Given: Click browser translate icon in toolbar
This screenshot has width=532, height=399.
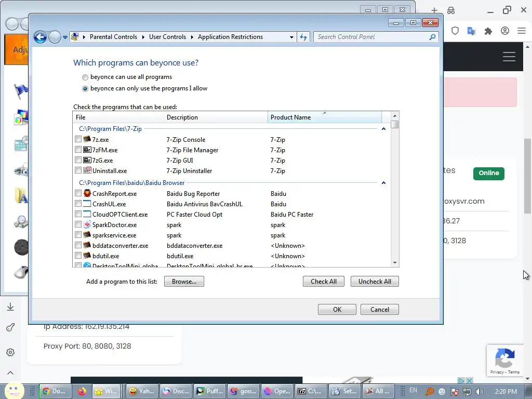Looking at the screenshot, I should [x=471, y=31].
